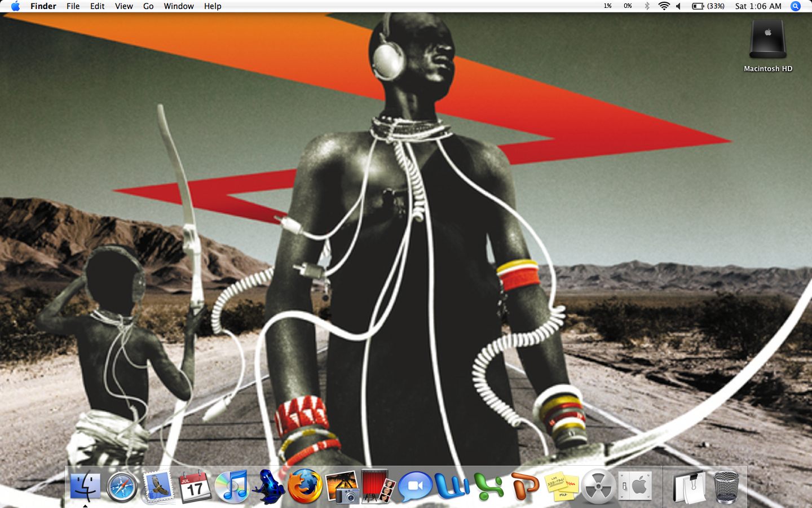This screenshot has height=508, width=812.
Task: Launch Microsoft Word from the Dock
Action: (452, 486)
